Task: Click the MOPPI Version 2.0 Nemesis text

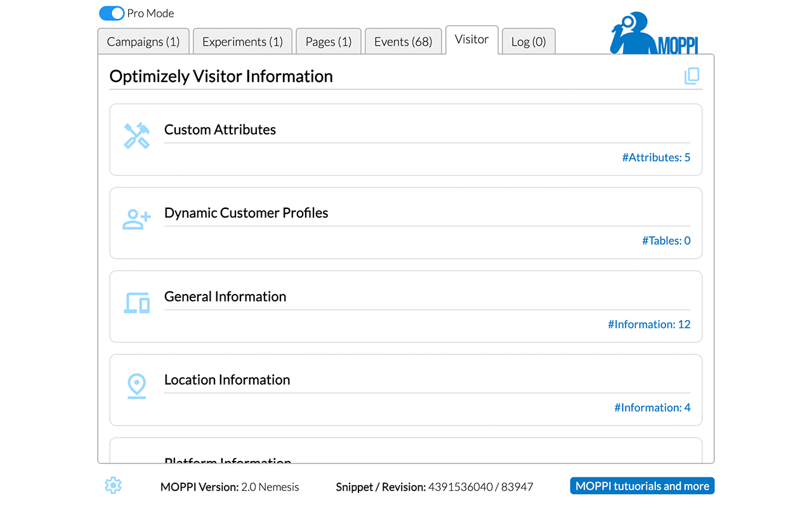Action: 230,487
